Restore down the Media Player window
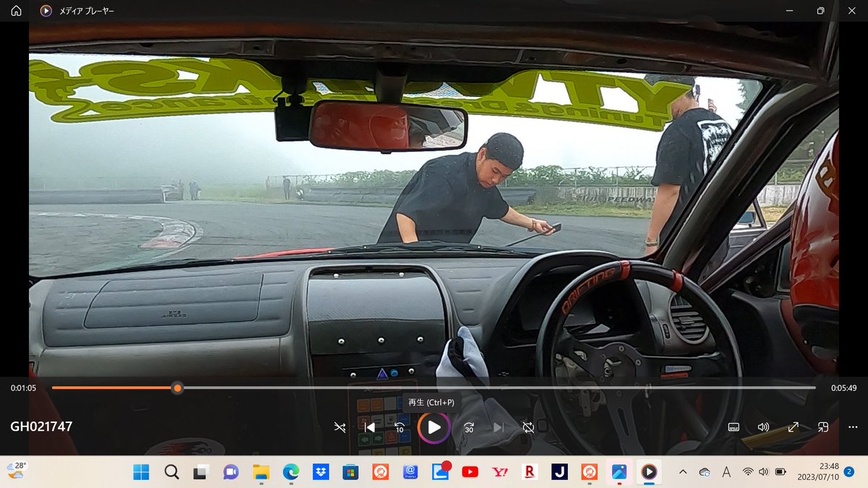The height and width of the screenshot is (488, 868). [x=820, y=11]
